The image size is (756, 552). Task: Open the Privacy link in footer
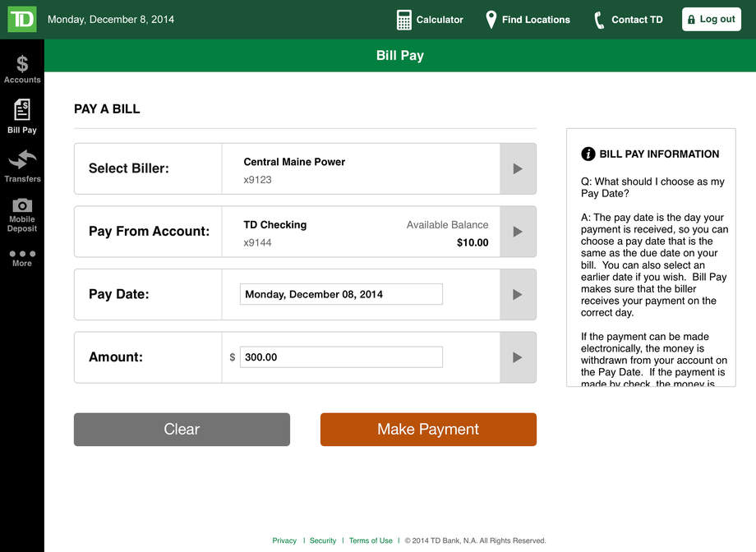(x=284, y=540)
